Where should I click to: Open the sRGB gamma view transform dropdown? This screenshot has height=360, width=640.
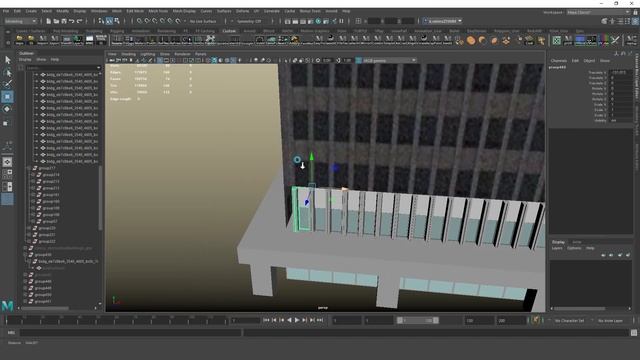point(386,60)
